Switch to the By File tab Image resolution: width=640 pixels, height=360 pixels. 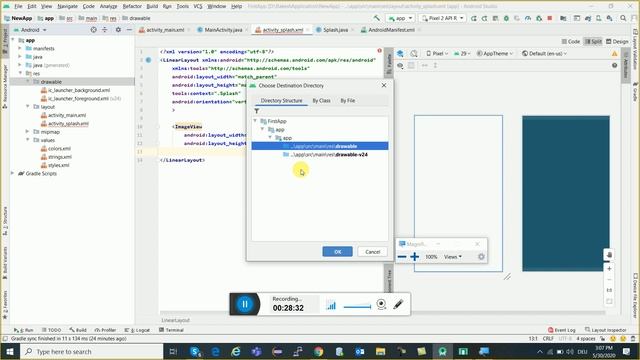(x=348, y=100)
